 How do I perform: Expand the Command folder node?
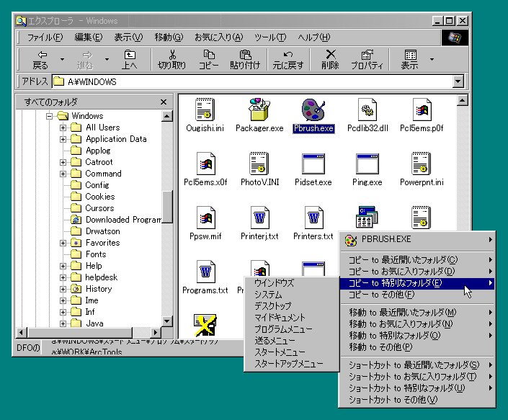63,174
